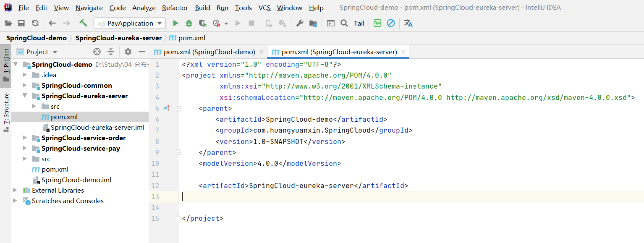The image size is (644, 243).
Task: Click the profiler run icon
Action: pos(217,24)
